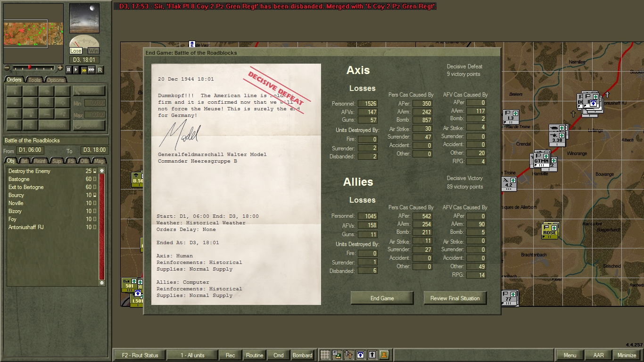Viewport: 644px width, 362px height.
Task: Switch to the Msg messages tab
Action: (x=99, y=161)
